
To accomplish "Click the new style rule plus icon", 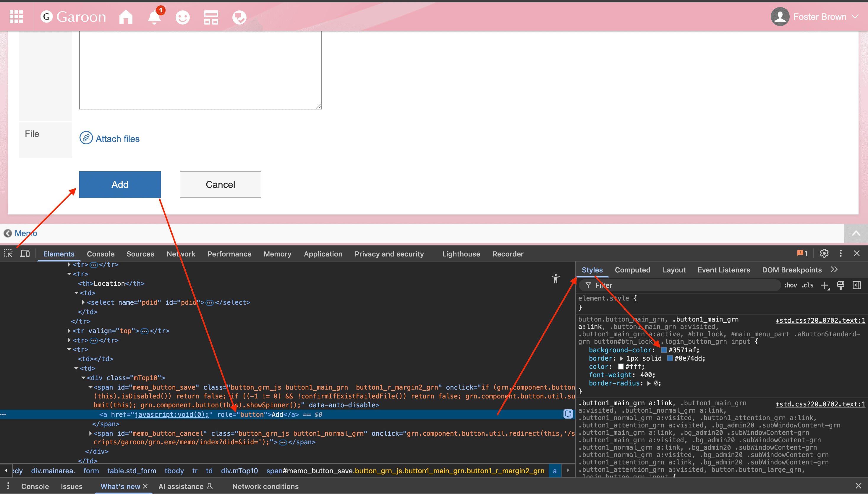I will tap(824, 285).
